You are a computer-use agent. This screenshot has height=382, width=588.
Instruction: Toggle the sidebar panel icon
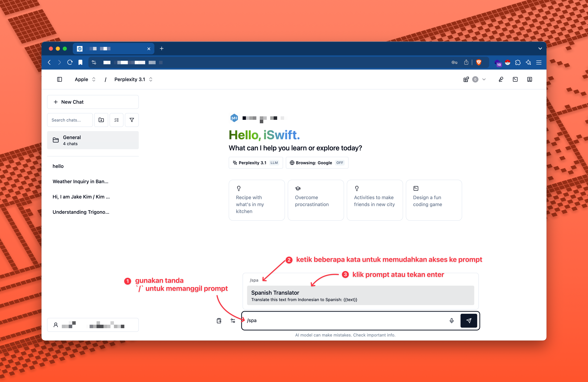coord(59,79)
